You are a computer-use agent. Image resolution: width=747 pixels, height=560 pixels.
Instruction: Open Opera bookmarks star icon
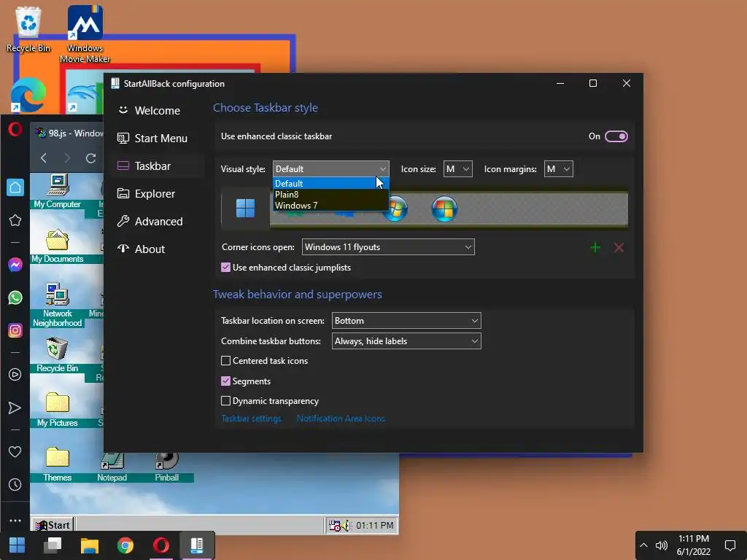[x=15, y=220]
